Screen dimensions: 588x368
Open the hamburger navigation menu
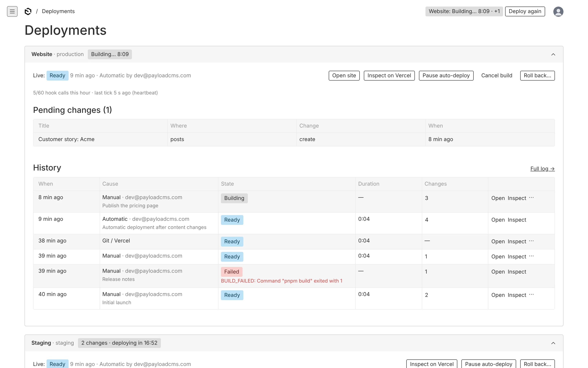[12, 11]
